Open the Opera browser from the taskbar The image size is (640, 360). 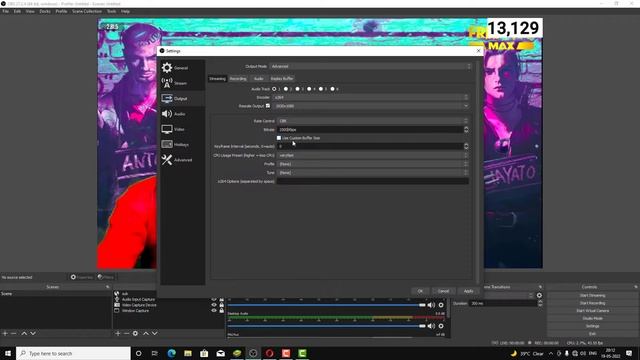[x=269, y=353]
